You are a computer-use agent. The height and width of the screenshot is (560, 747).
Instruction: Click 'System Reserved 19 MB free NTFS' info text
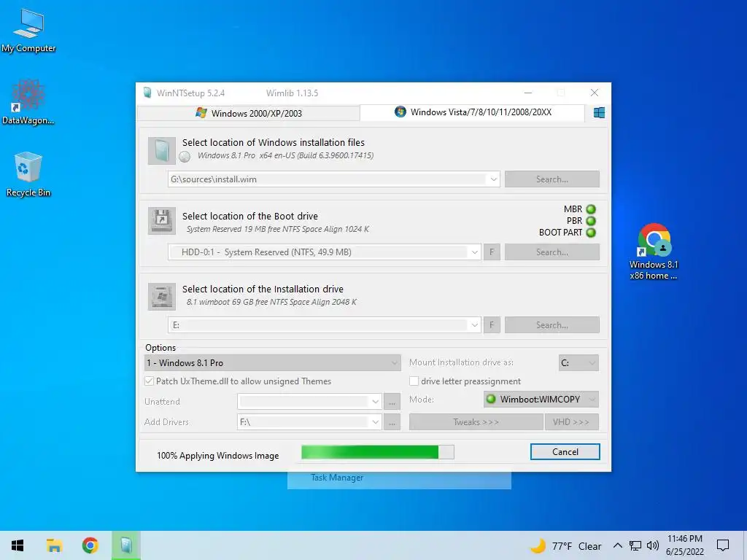[x=278, y=229]
